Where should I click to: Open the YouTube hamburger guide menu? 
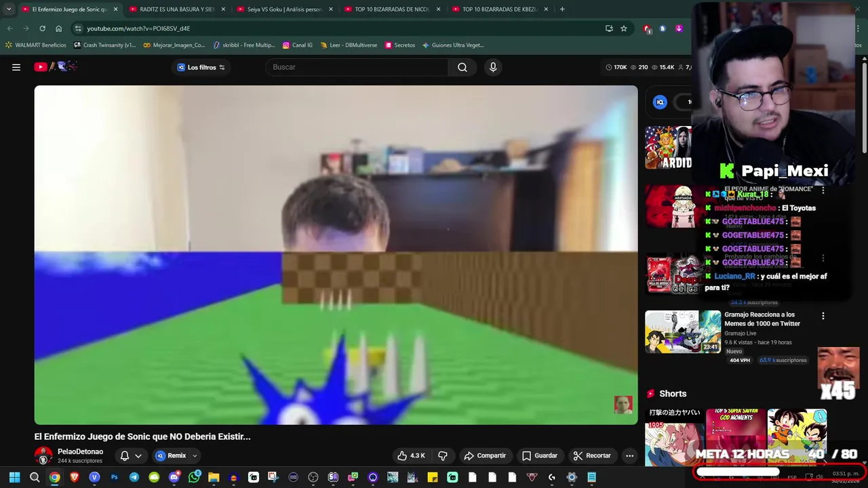pos(16,67)
